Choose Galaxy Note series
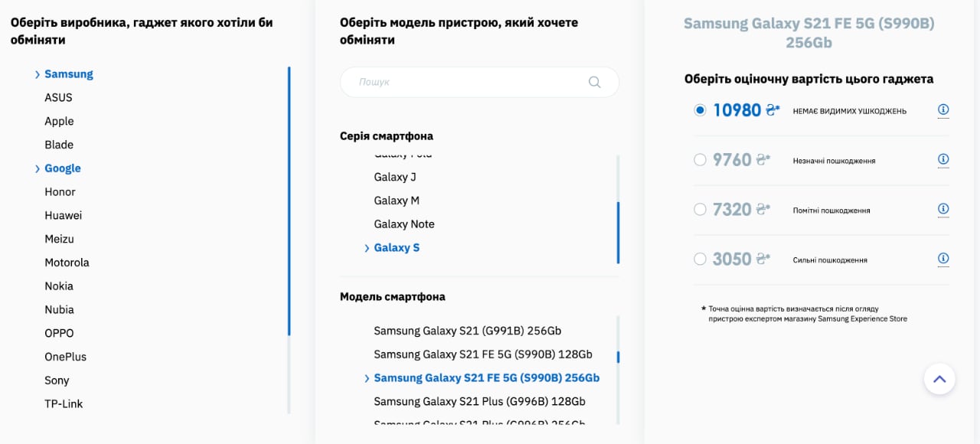The height and width of the screenshot is (444, 980). point(404,224)
